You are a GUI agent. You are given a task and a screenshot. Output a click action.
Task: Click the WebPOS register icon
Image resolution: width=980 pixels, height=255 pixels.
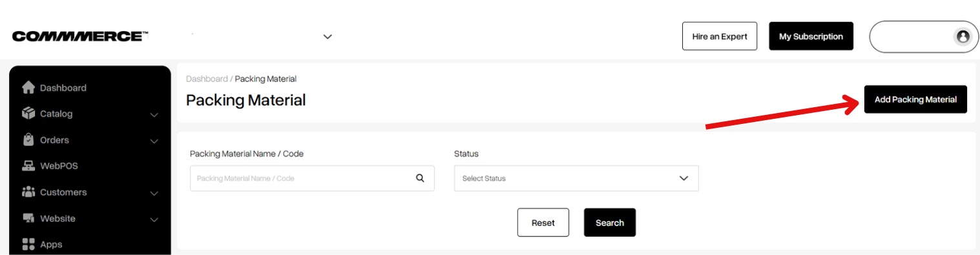coord(28,166)
